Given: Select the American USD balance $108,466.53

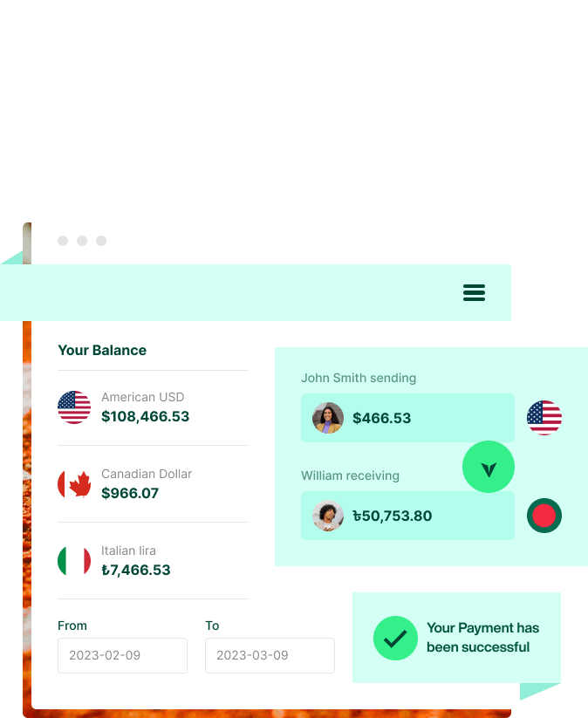Looking at the screenshot, I should pos(145,416).
